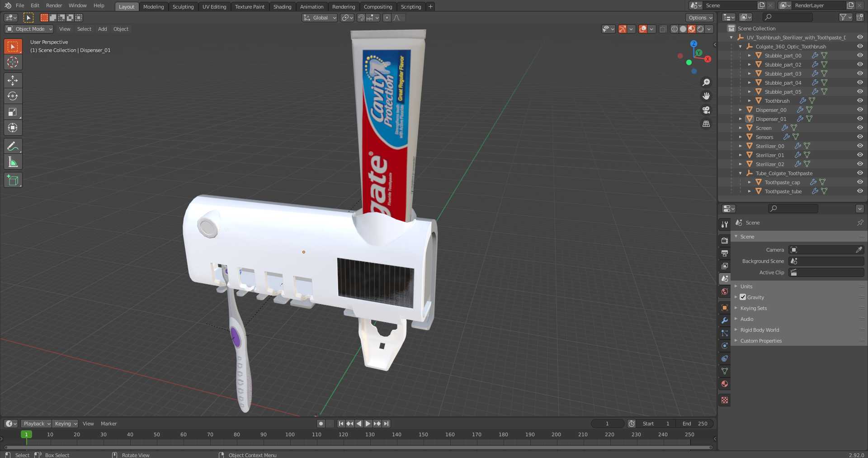Toggle camera view icon
Viewport: 868px width, 458px height.
706,110
